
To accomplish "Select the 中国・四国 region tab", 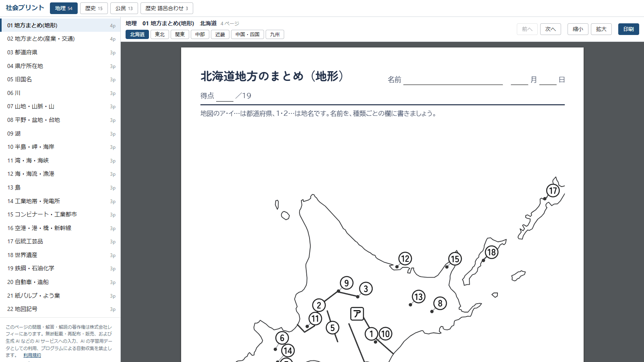I will point(248,35).
